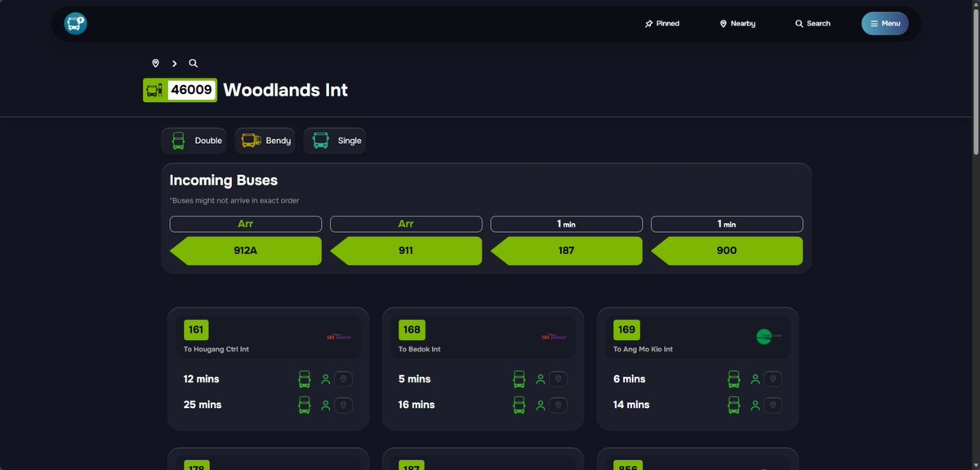
Task: Click the Arr time pill above 912A
Action: (245, 224)
